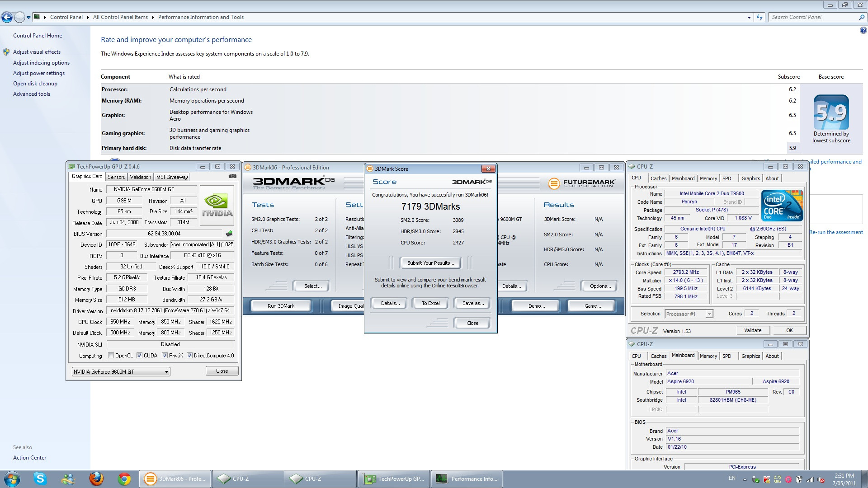868x488 pixels.
Task: Click Run 3DMark button
Action: (x=281, y=306)
